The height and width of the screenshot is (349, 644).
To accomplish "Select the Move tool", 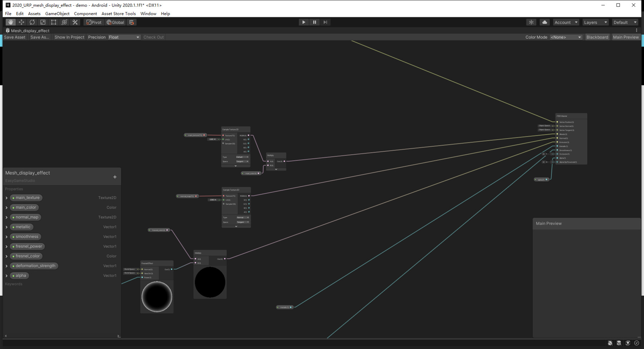I will pyautogui.click(x=21, y=22).
